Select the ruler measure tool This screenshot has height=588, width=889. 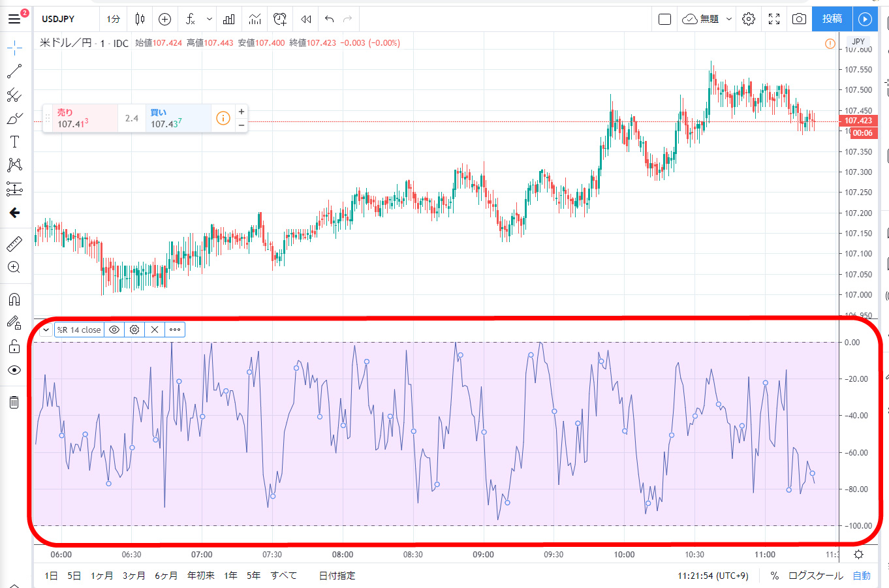14,244
